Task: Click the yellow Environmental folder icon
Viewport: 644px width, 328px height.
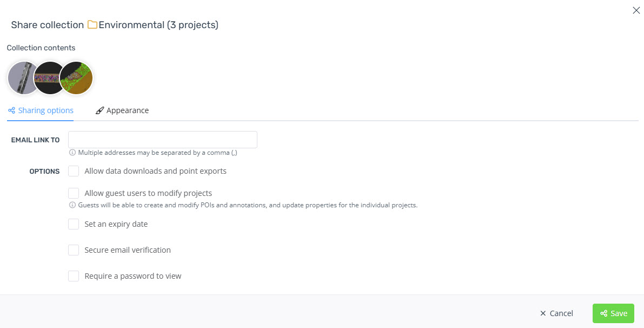Action: coord(92,25)
